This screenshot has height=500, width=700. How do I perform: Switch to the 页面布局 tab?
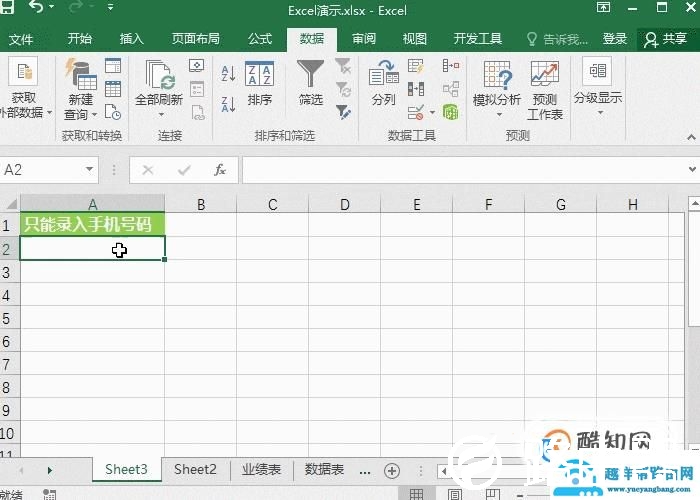196,39
